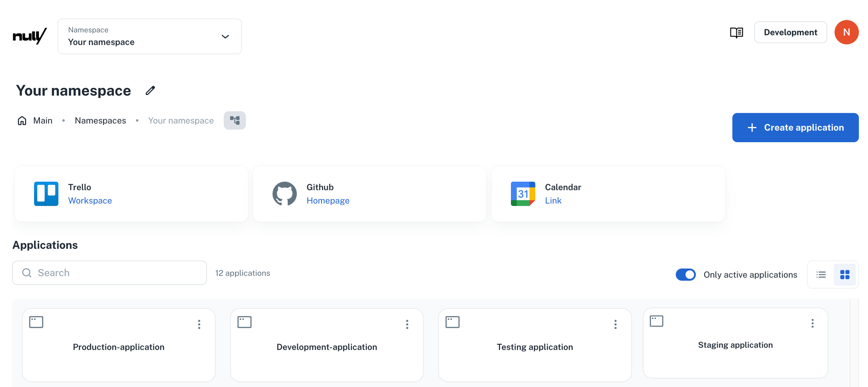Expand the namespace selector dropdown
This screenshot has width=868, height=387.
(x=225, y=36)
